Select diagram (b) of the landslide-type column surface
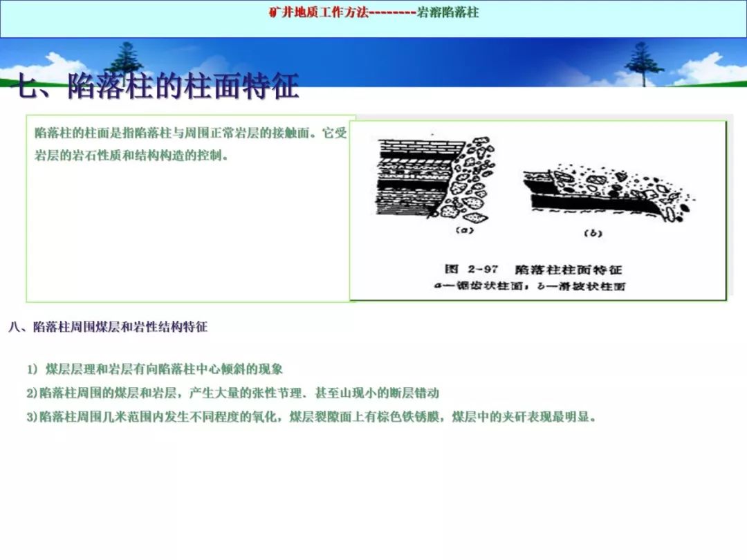This screenshot has height=560, width=747. pos(609,192)
